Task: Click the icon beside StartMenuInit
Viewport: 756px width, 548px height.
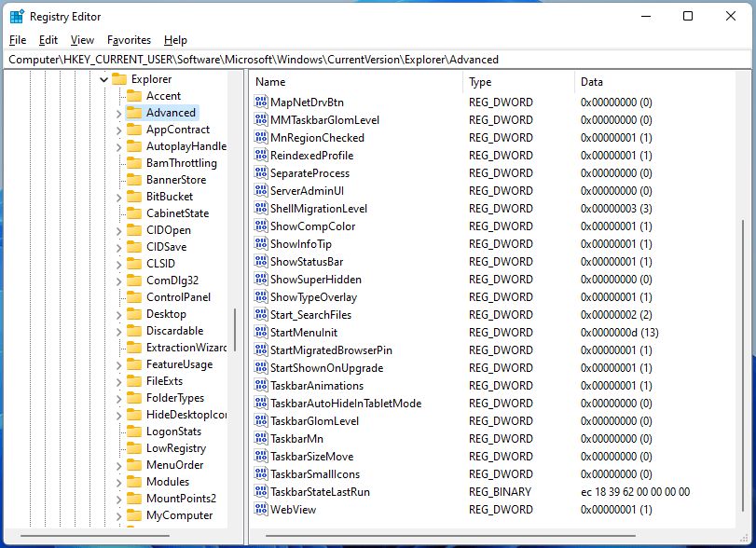Action: coord(261,332)
